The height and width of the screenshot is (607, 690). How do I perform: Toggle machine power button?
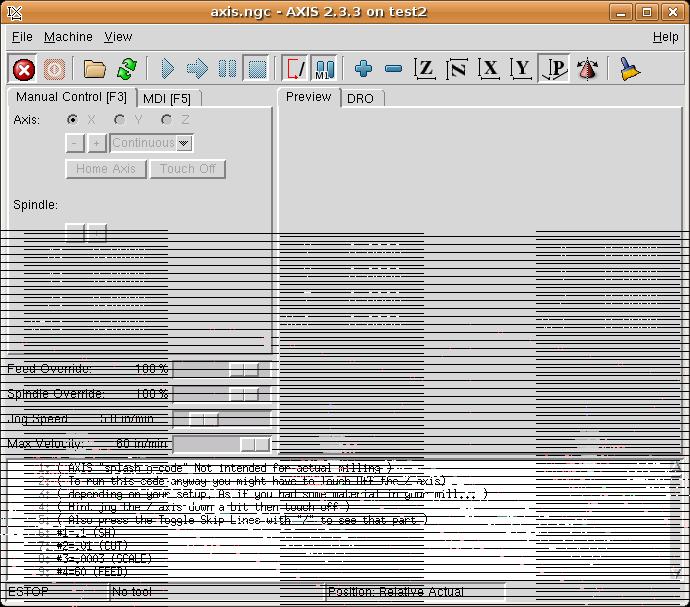(x=54, y=69)
